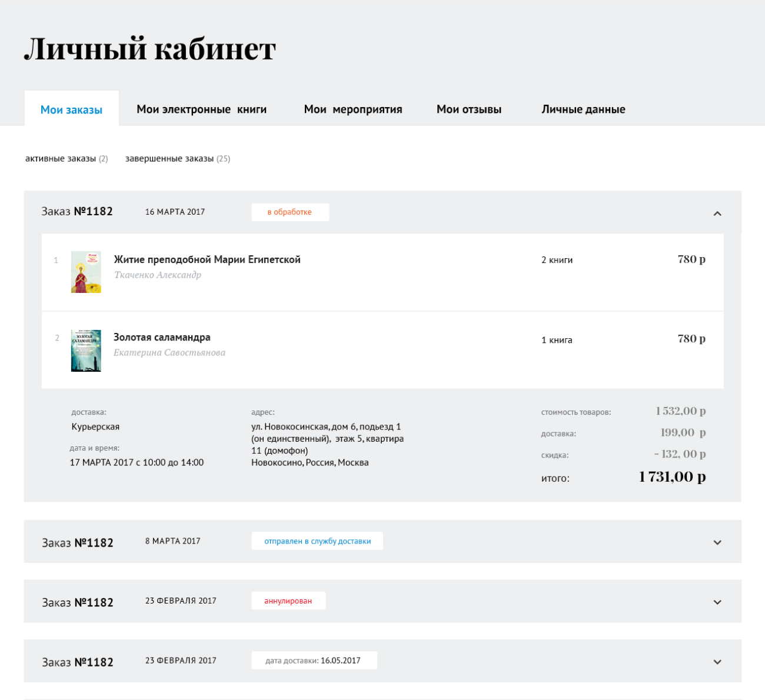
Task: Click the в обработке status badge
Action: (290, 212)
